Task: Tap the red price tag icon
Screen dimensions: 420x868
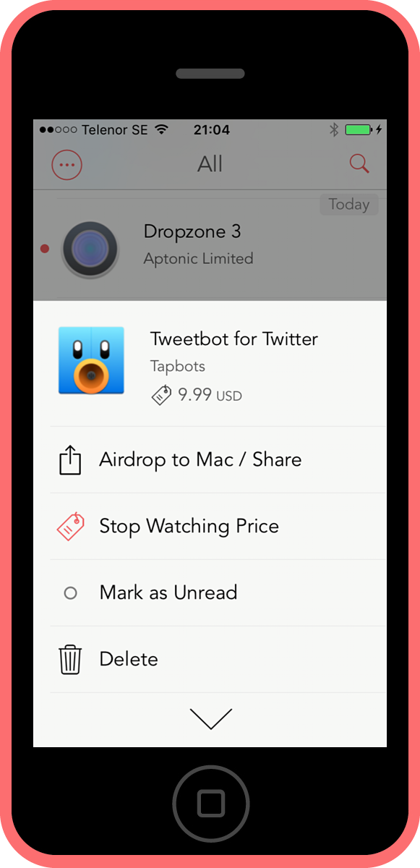Action: [70, 527]
